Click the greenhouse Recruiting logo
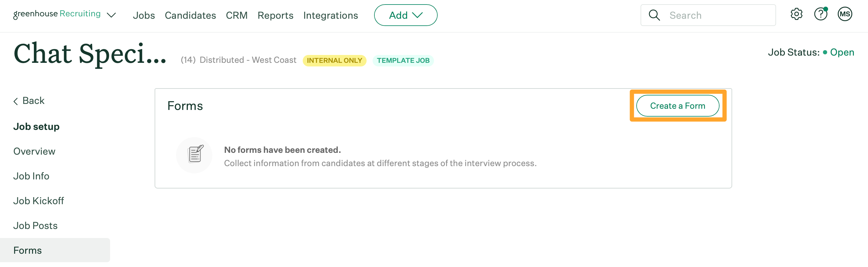Viewport: 868px width, 267px height. (57, 14)
